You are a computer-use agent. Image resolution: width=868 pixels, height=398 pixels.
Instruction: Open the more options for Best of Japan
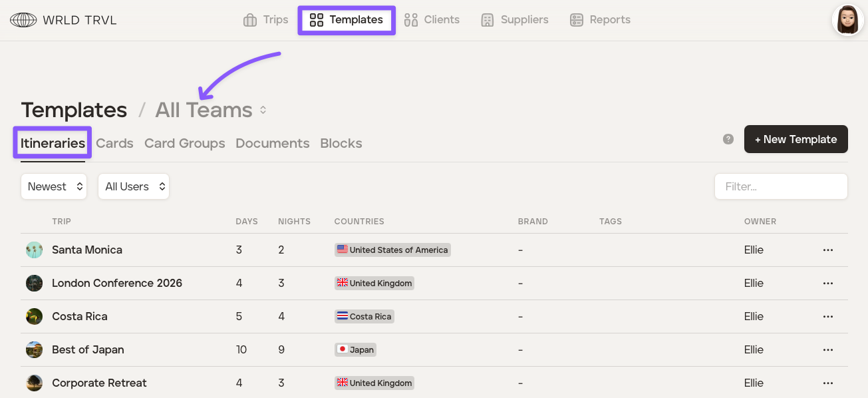[828, 350]
